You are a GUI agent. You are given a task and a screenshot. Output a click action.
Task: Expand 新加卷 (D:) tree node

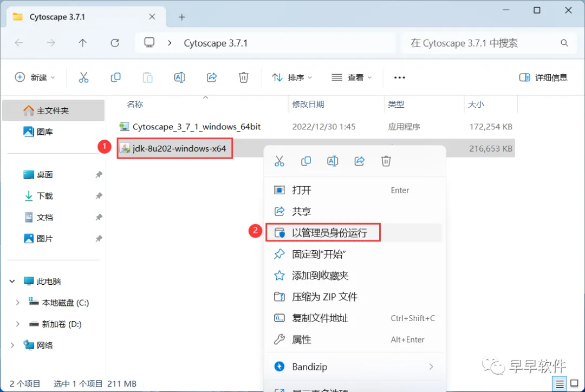click(17, 324)
